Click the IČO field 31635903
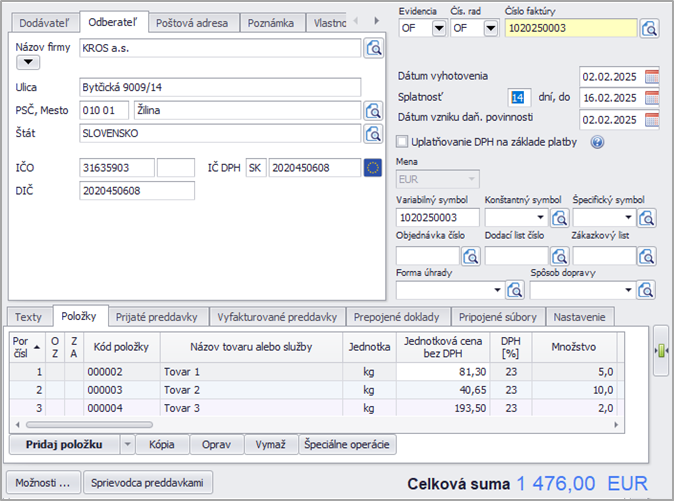The width and height of the screenshot is (674, 501). [x=116, y=168]
